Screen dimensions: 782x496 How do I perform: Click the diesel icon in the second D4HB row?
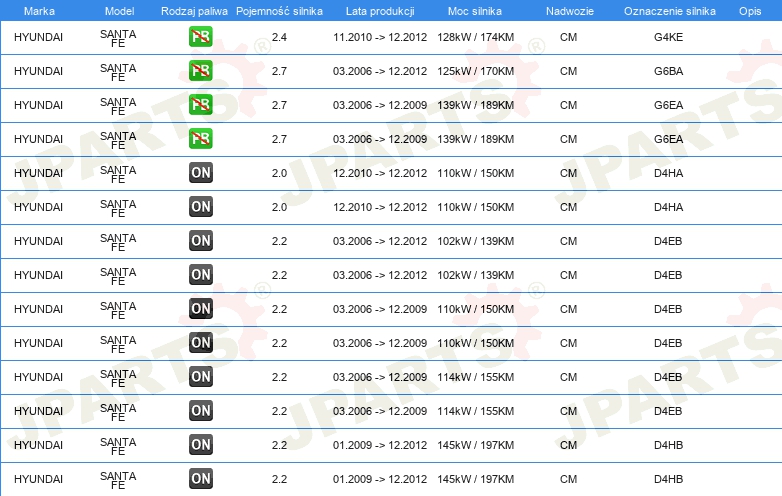click(x=200, y=479)
